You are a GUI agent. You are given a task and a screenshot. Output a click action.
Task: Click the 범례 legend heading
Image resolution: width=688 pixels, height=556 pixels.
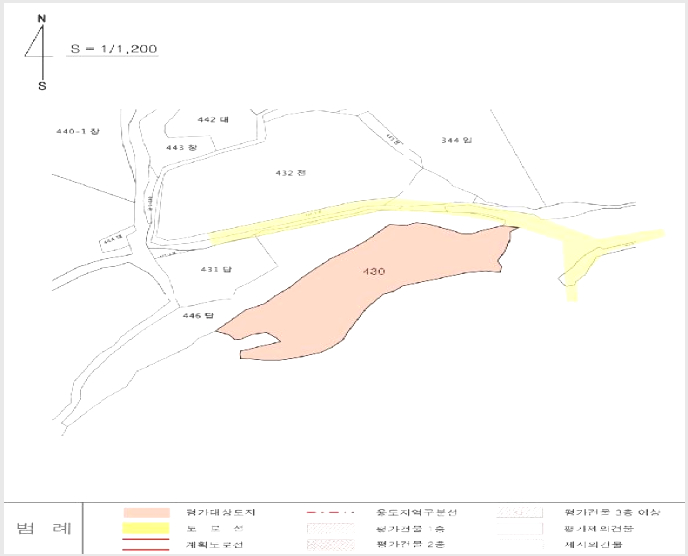point(44,528)
